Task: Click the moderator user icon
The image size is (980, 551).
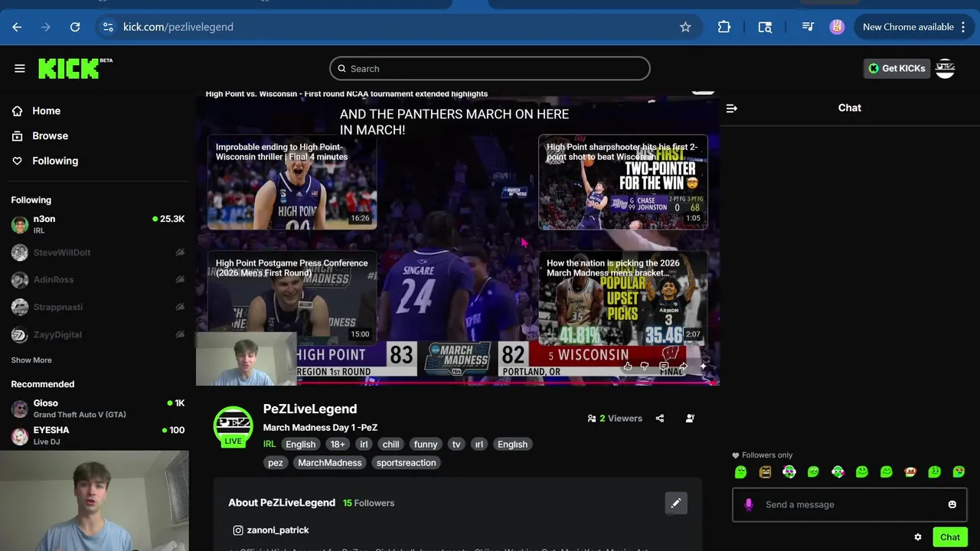Action: point(690,419)
